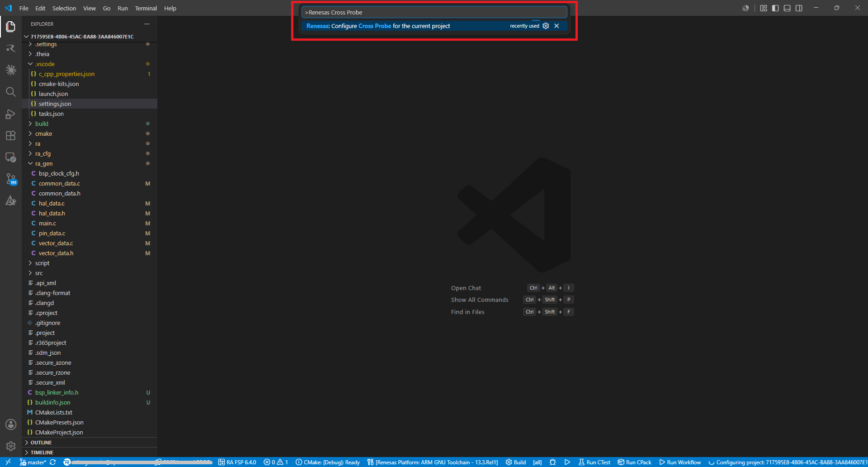868x467 pixels.
Task: Expand the src folder
Action: 90,273
